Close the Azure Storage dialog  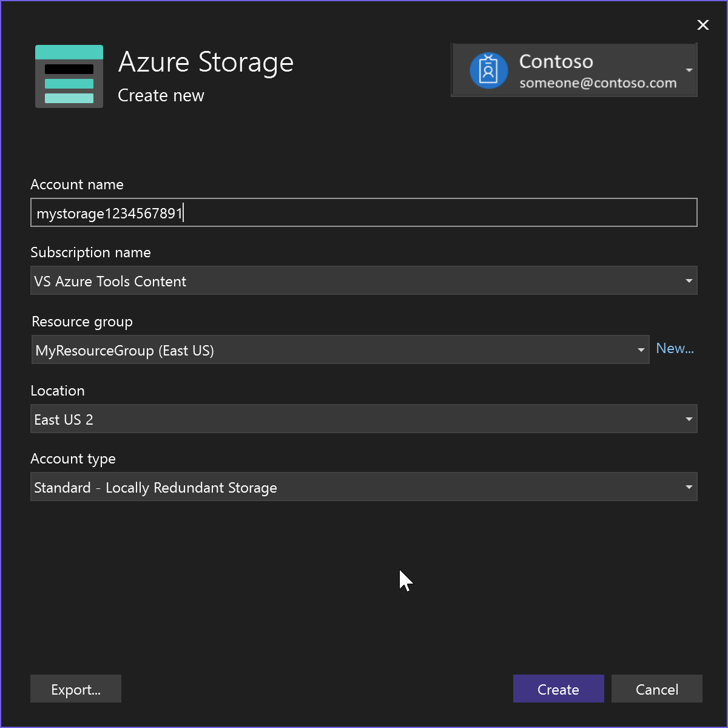pos(703,25)
